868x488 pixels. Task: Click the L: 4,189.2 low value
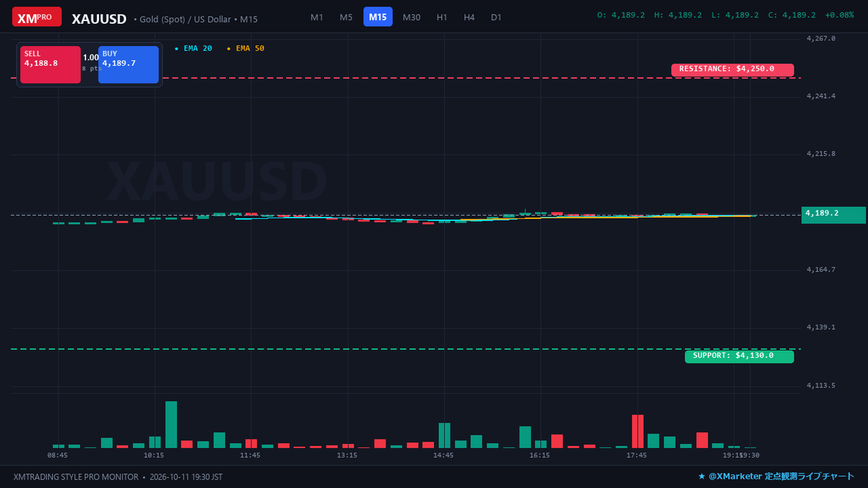tap(735, 15)
